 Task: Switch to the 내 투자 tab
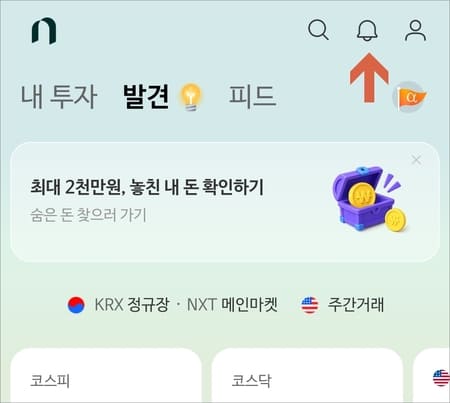click(59, 97)
